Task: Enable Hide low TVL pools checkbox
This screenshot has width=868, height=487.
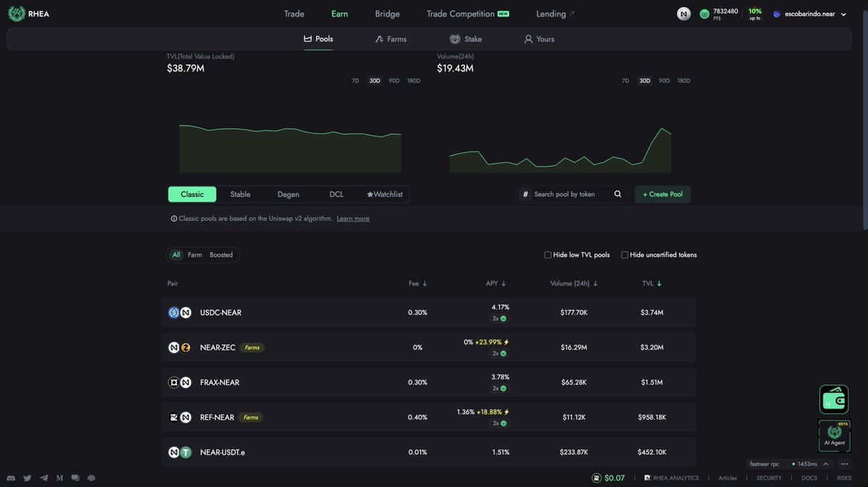Action: pos(548,255)
